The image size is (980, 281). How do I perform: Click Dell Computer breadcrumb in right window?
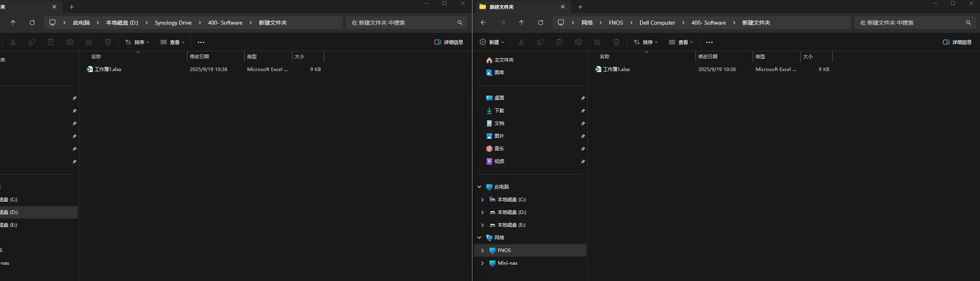coord(657,23)
